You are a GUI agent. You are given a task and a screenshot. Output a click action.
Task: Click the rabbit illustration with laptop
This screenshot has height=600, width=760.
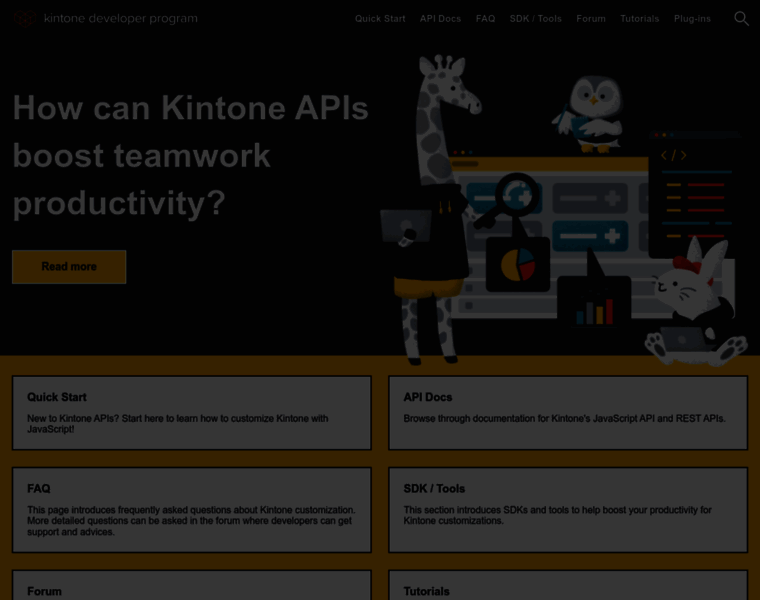[696, 303]
